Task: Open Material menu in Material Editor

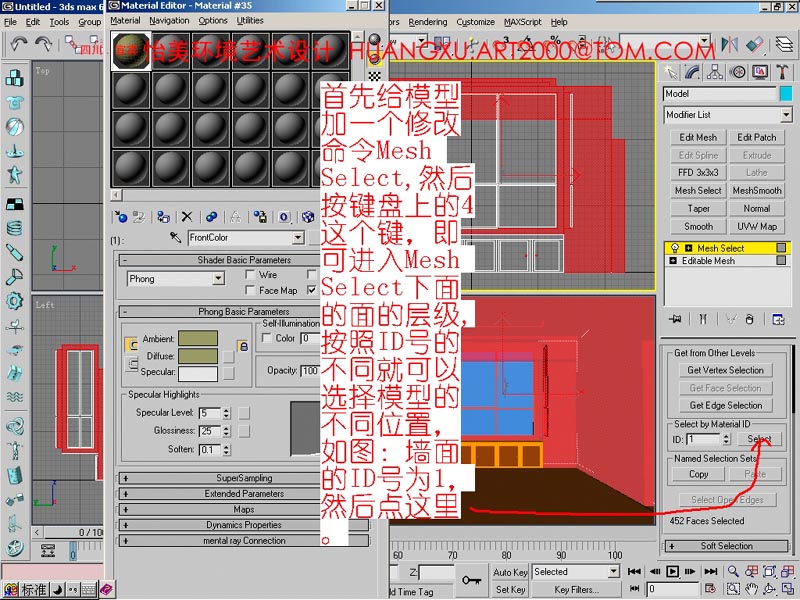Action: pyautogui.click(x=125, y=20)
